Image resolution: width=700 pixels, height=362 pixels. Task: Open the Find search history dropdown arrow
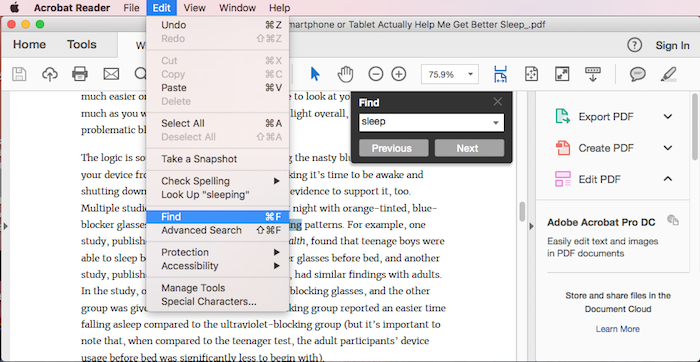496,123
